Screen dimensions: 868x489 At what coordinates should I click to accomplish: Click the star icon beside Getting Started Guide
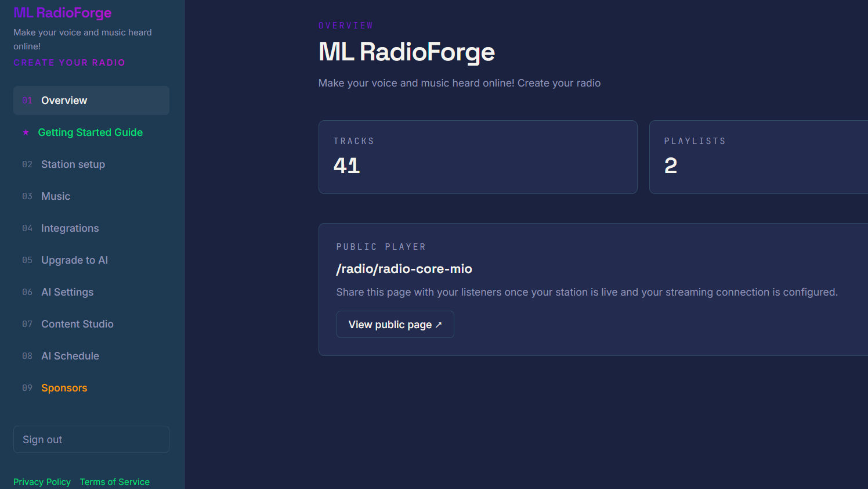click(26, 132)
